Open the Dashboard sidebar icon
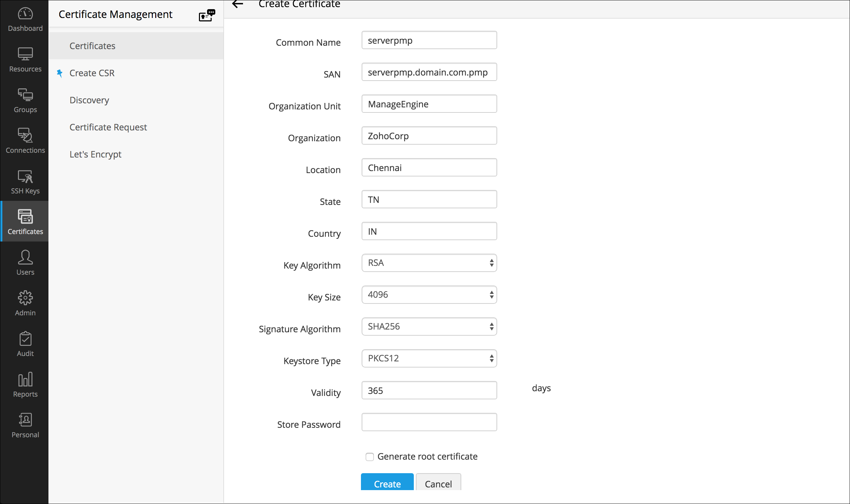Screen dimensions: 850x504 tap(25, 14)
